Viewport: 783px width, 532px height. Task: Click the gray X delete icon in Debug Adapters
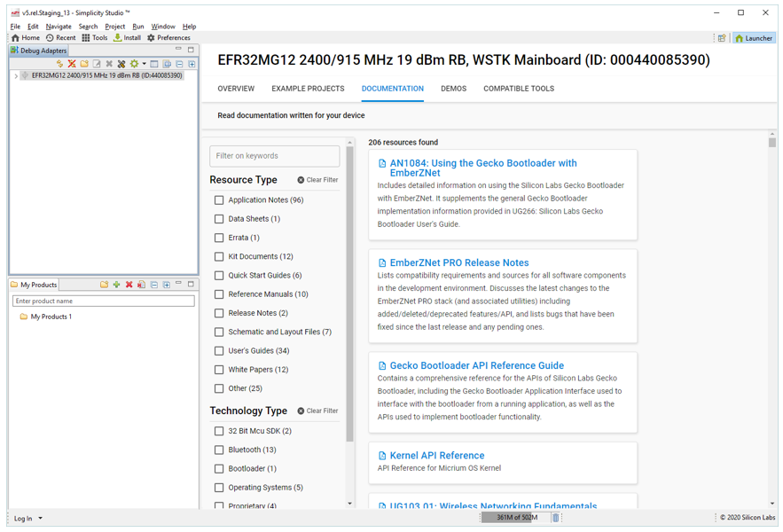109,64
